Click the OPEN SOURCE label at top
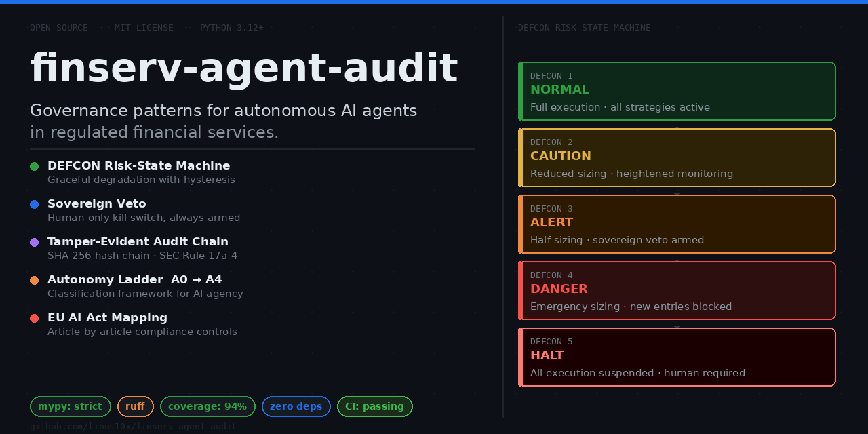 click(x=59, y=28)
